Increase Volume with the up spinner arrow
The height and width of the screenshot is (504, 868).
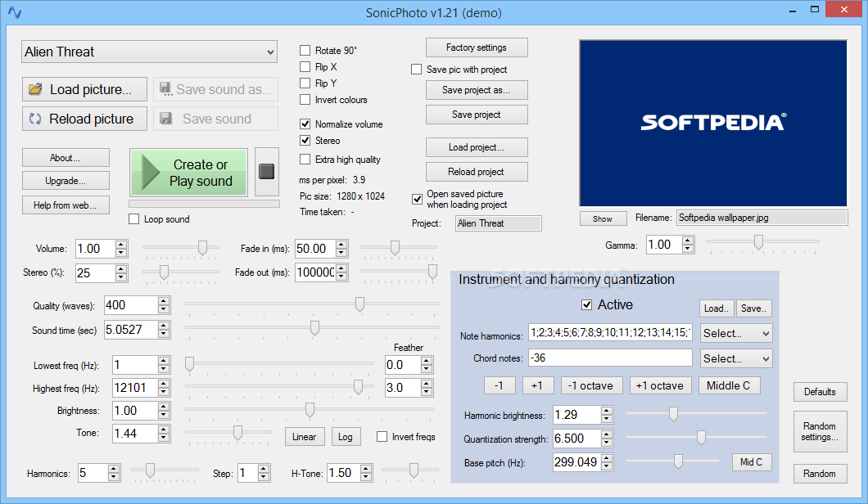122,245
